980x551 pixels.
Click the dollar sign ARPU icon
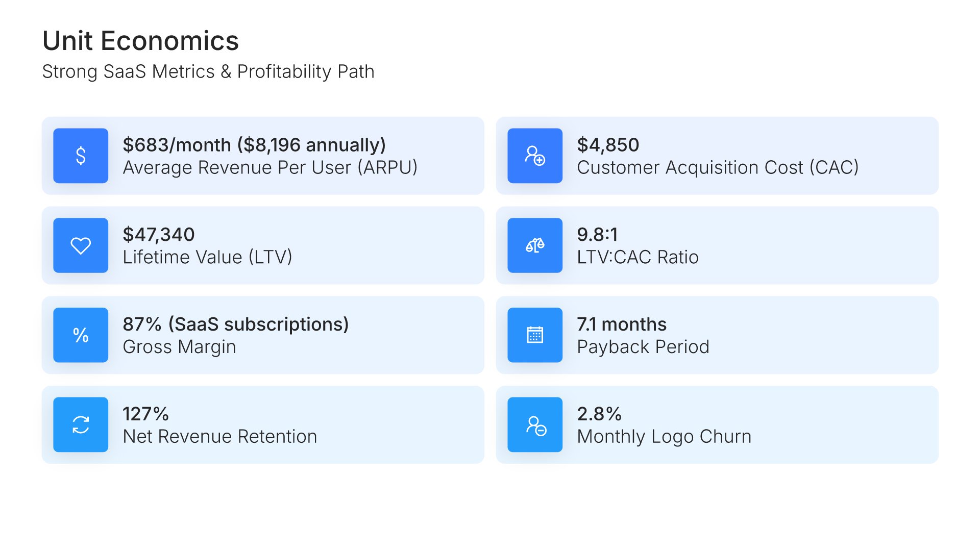click(81, 156)
